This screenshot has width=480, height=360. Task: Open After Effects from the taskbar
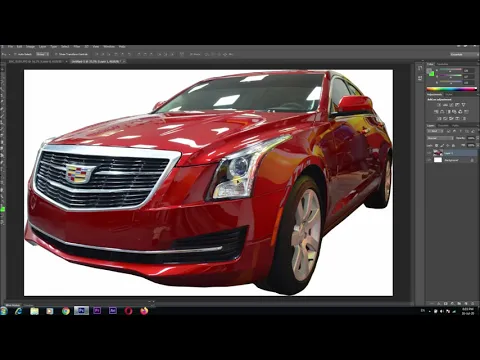[x=113, y=311]
